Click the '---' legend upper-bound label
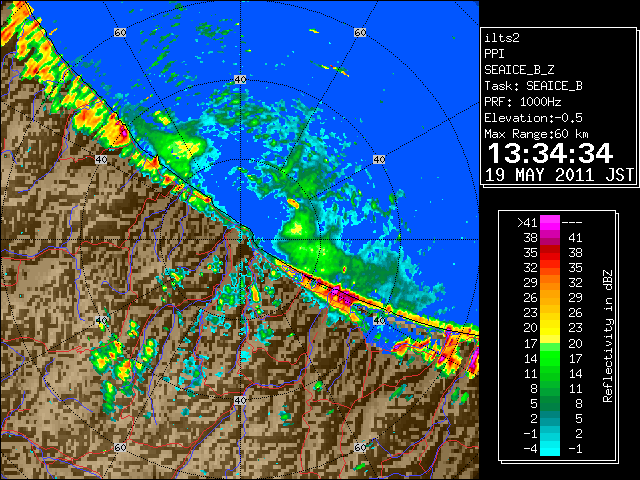The width and height of the screenshot is (640, 480). (572, 223)
